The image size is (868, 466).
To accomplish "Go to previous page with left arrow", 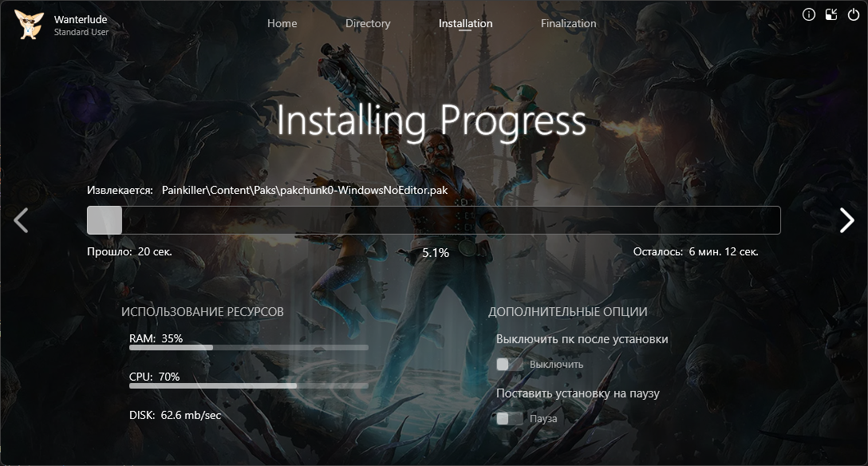I will tap(22, 220).
